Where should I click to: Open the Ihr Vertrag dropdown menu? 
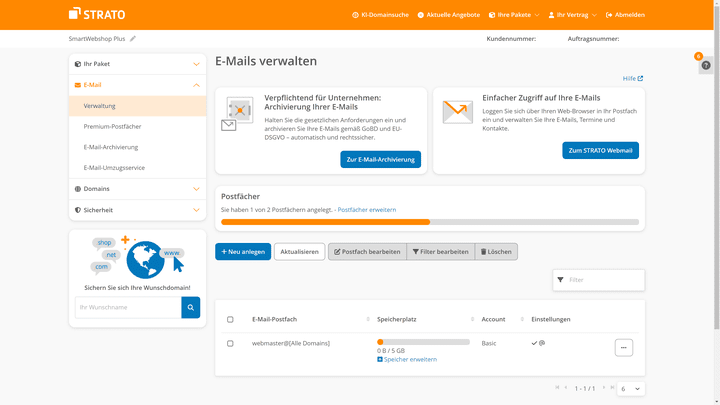pos(573,15)
